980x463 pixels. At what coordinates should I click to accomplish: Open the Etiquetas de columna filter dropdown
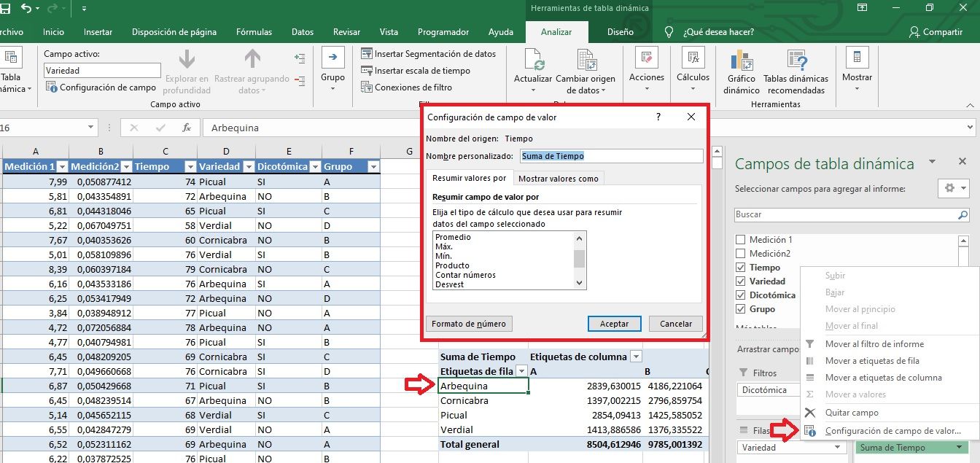[x=636, y=357]
